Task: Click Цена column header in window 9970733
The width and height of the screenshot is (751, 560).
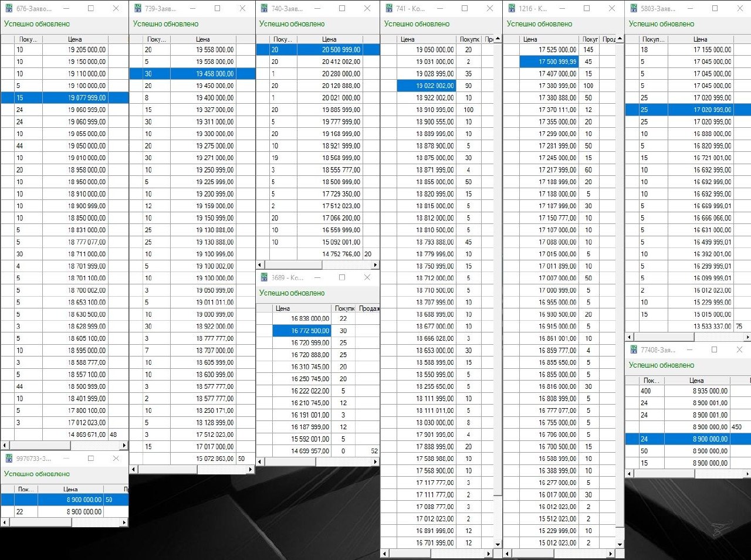Action: (x=70, y=489)
